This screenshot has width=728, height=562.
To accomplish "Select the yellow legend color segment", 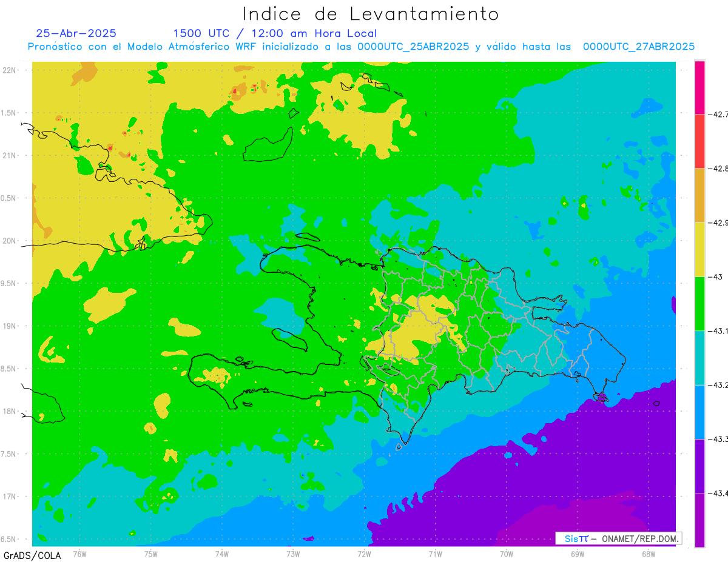I will click(x=699, y=249).
